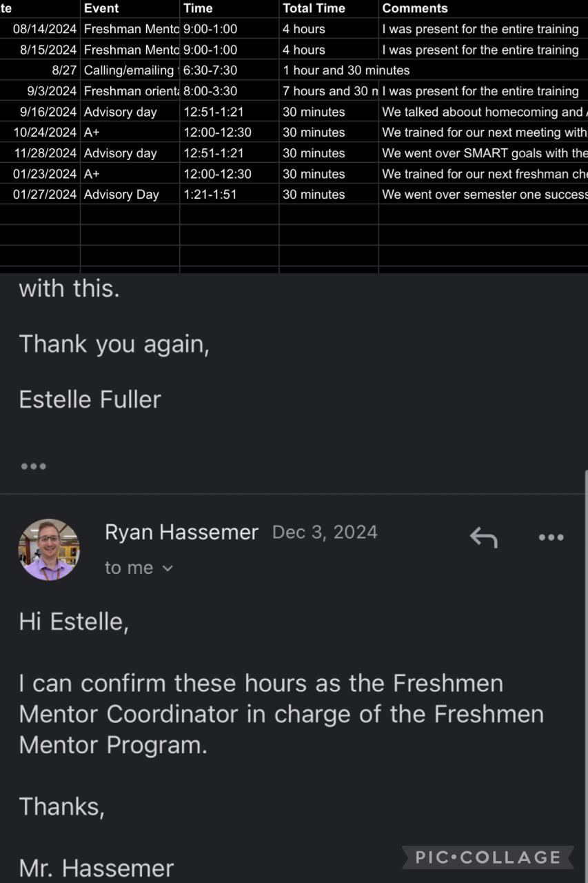This screenshot has height=883, width=588.
Task: Select the "7 hours and 30" total cell
Action: (329, 91)
